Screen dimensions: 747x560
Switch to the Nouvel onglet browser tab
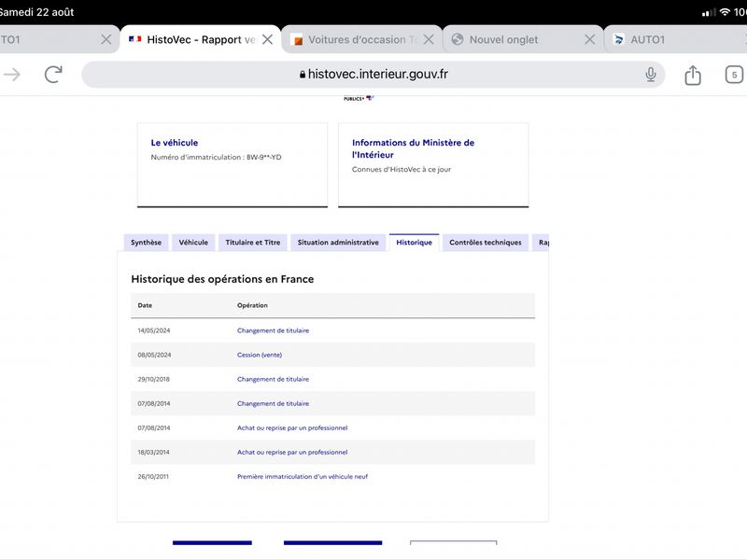pyautogui.click(x=523, y=39)
